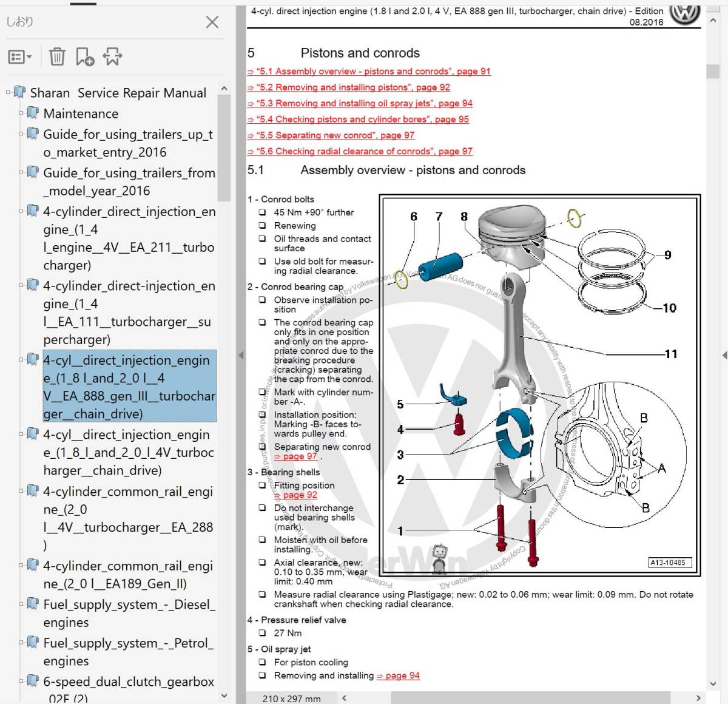The image size is (728, 704).
Task: Find current bookmark icon
Action: click(x=112, y=56)
